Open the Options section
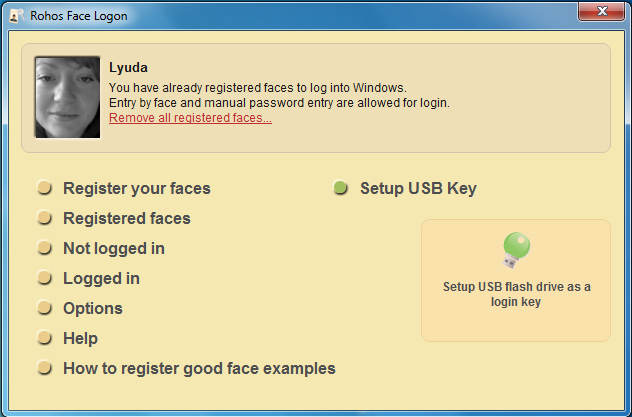 coord(92,308)
